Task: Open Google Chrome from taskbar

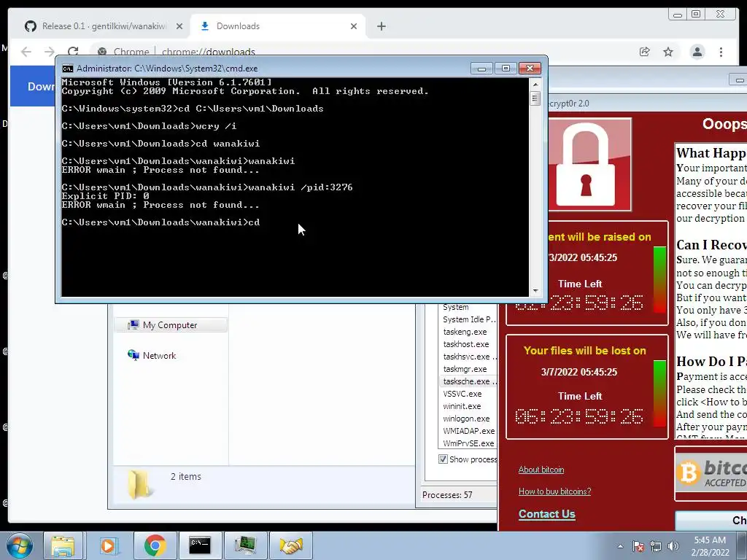Action: (155, 545)
